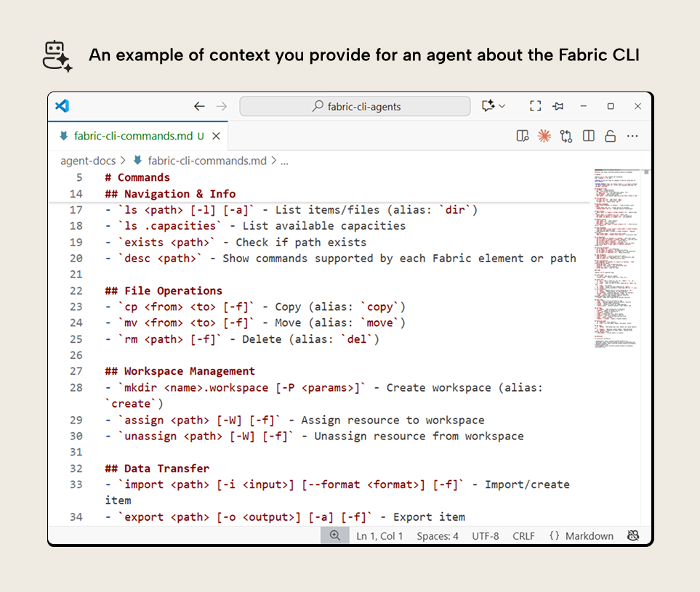Open the breadcrumb item agent-docs
Image resolution: width=700 pixels, height=592 pixels.
(x=87, y=161)
